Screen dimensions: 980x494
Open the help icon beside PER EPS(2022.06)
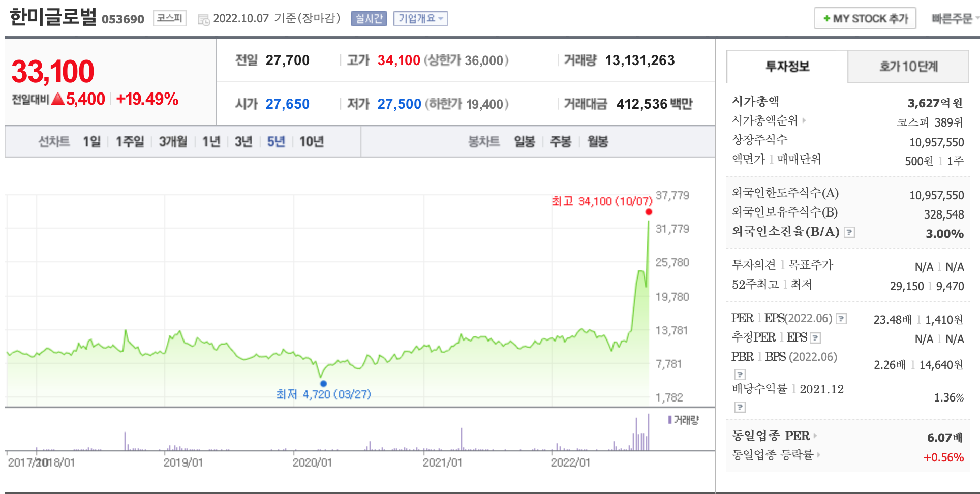[x=841, y=319]
